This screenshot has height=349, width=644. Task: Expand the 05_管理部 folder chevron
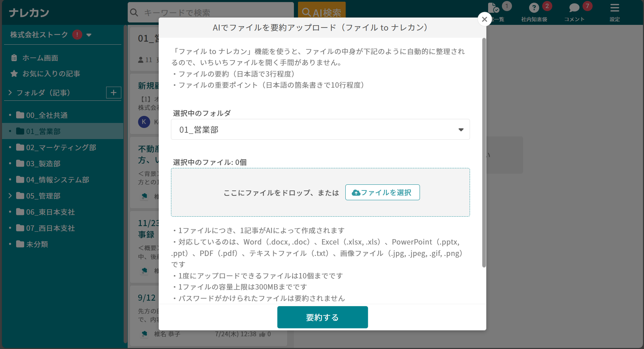click(10, 196)
